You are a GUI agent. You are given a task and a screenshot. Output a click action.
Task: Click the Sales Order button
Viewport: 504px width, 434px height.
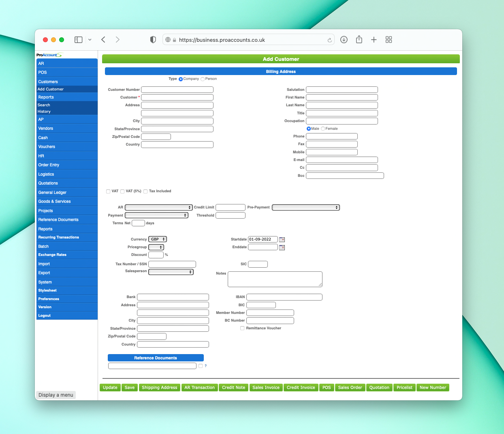350,387
